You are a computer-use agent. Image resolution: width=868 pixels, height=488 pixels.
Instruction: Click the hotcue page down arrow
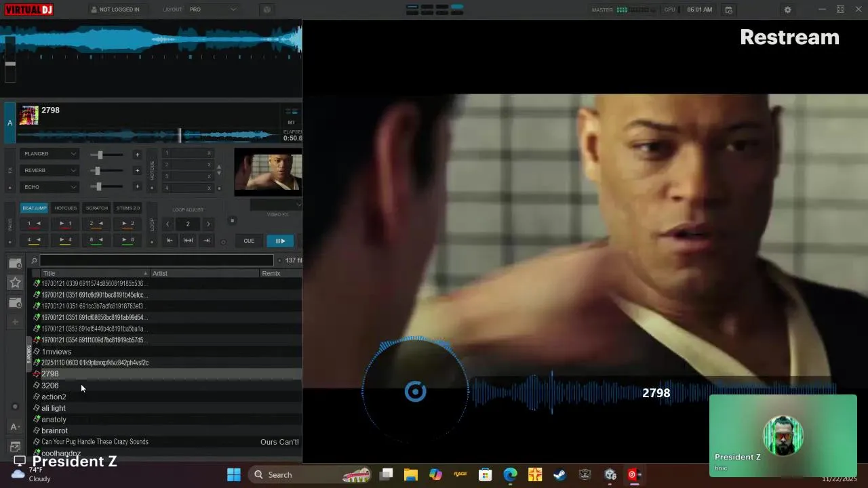click(x=218, y=174)
